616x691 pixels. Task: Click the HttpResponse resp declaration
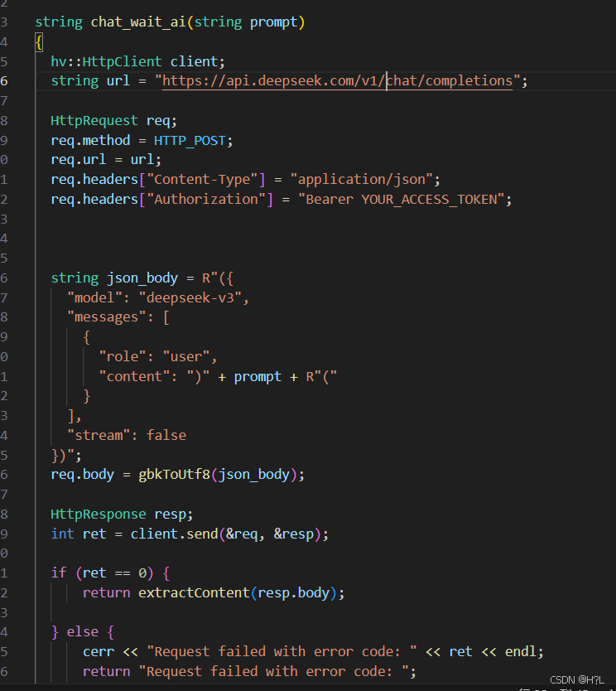tap(122, 515)
